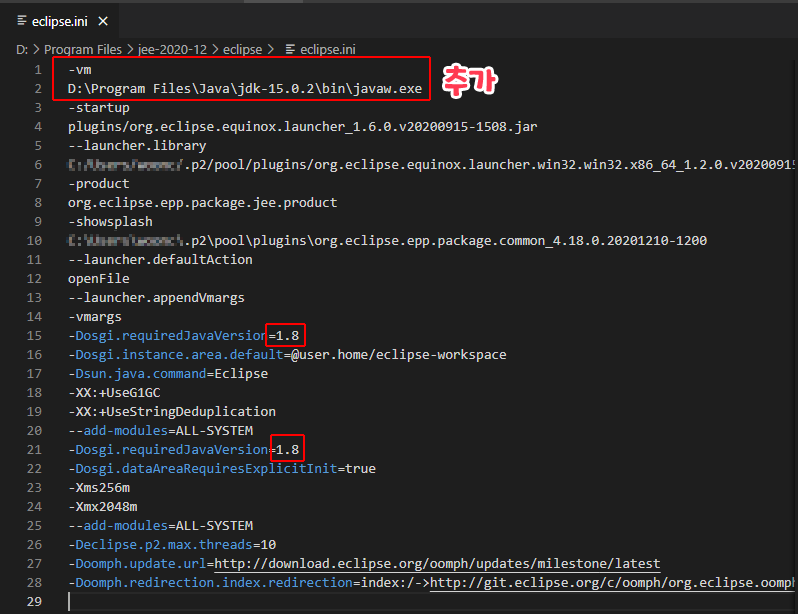This screenshot has height=614, width=798.
Task: Click '-Dsun.java.command=Eclipse' line
Action: (168, 374)
